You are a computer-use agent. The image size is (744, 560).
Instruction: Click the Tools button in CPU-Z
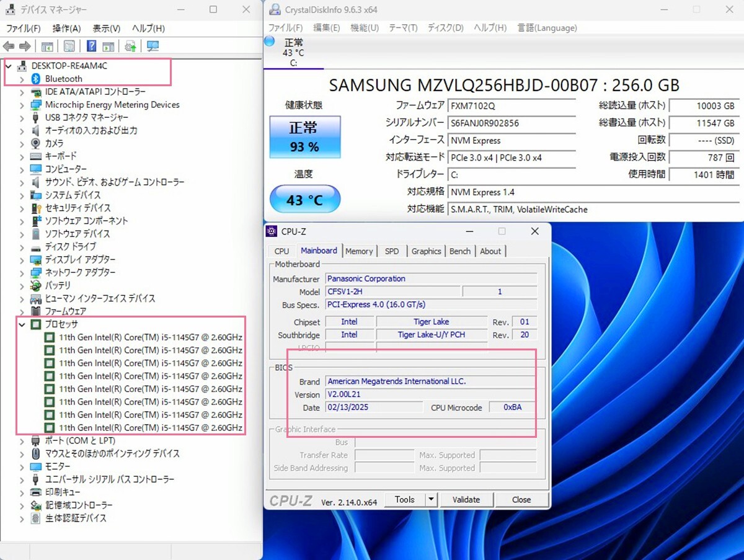coord(405,500)
